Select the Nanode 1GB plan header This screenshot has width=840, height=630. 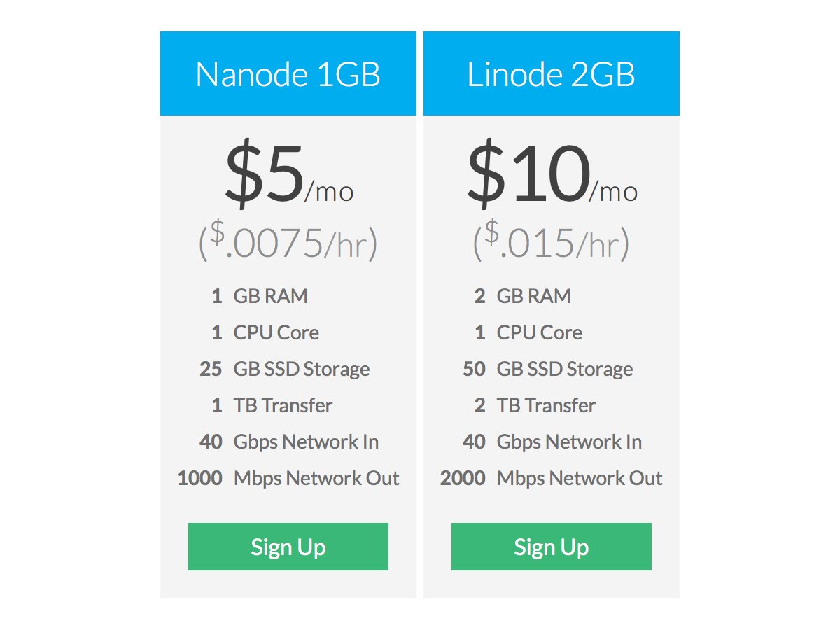[x=288, y=73]
